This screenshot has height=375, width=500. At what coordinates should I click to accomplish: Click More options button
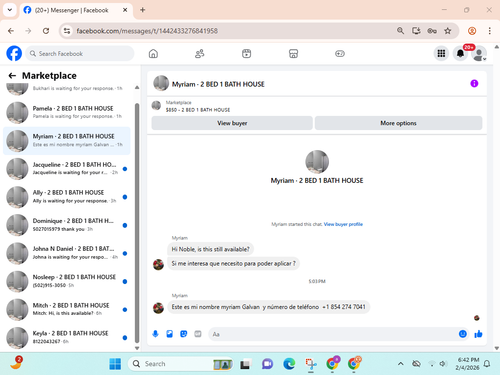398,123
